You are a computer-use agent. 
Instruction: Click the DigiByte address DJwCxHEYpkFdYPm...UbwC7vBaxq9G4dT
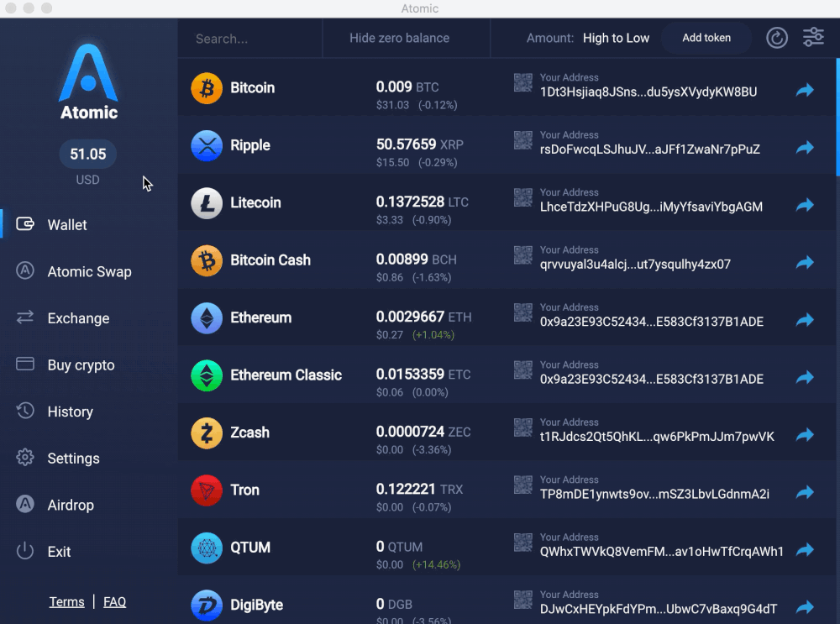(x=659, y=609)
